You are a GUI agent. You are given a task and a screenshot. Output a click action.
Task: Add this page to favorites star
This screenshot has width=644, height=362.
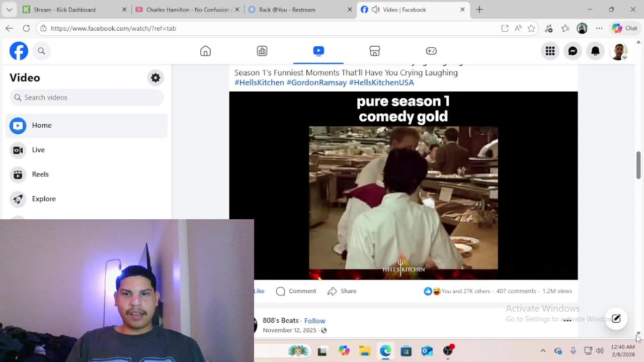[x=531, y=28]
